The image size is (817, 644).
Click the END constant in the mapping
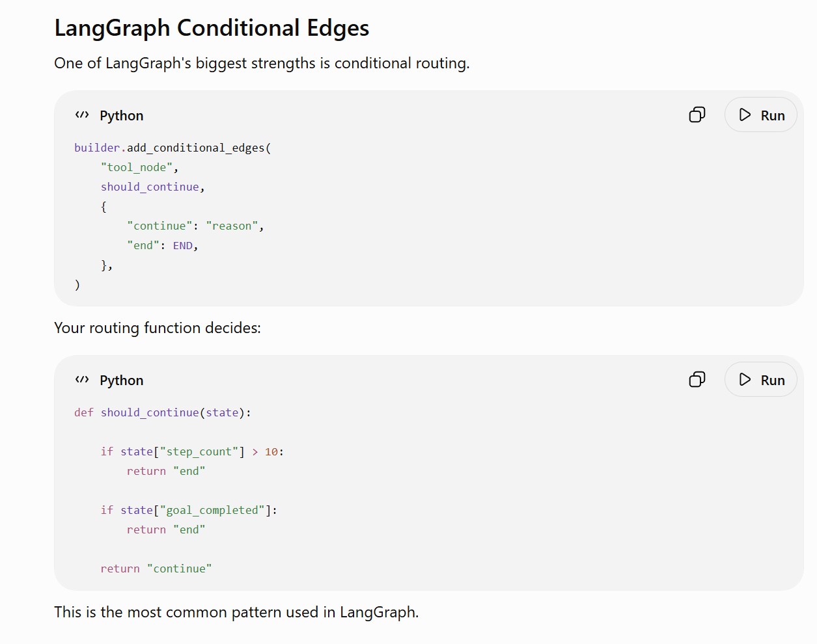point(183,245)
